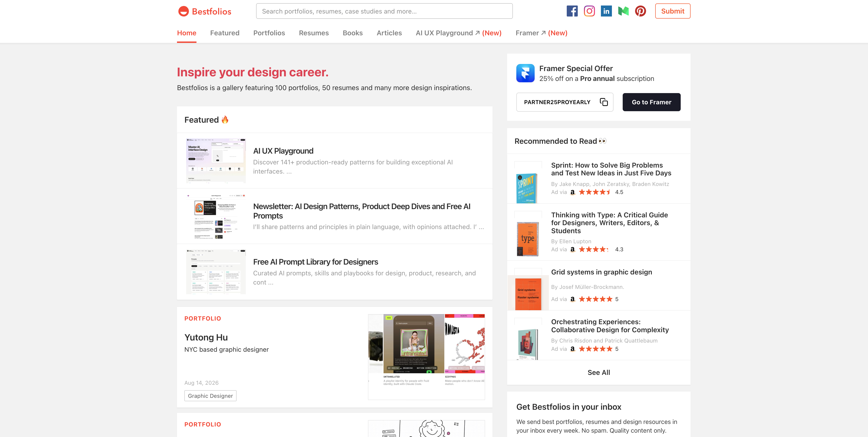The width and height of the screenshot is (868, 437).
Task: Click the 'Recommended to Read' heading
Action: click(560, 141)
